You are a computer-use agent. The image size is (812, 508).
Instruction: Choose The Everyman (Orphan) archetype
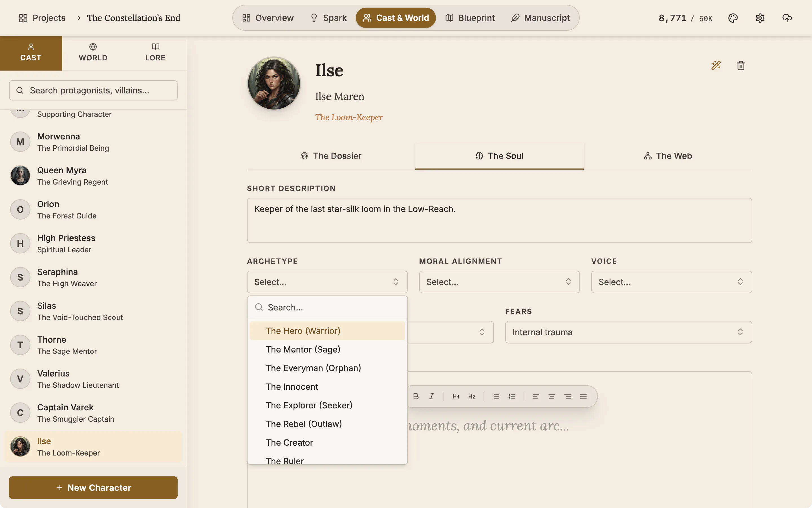click(x=327, y=368)
